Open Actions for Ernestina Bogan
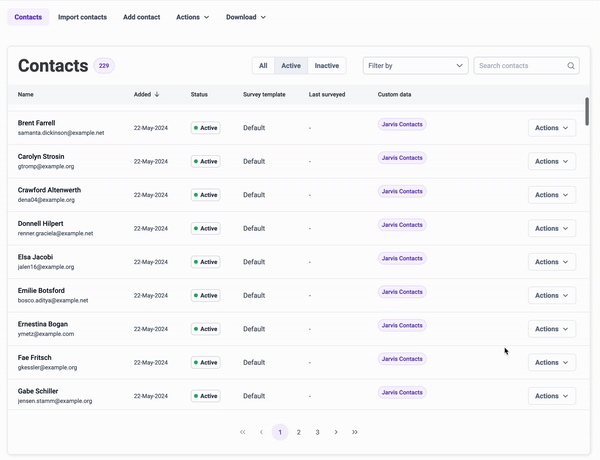Viewport: 600px width, 460px height. coord(552,329)
